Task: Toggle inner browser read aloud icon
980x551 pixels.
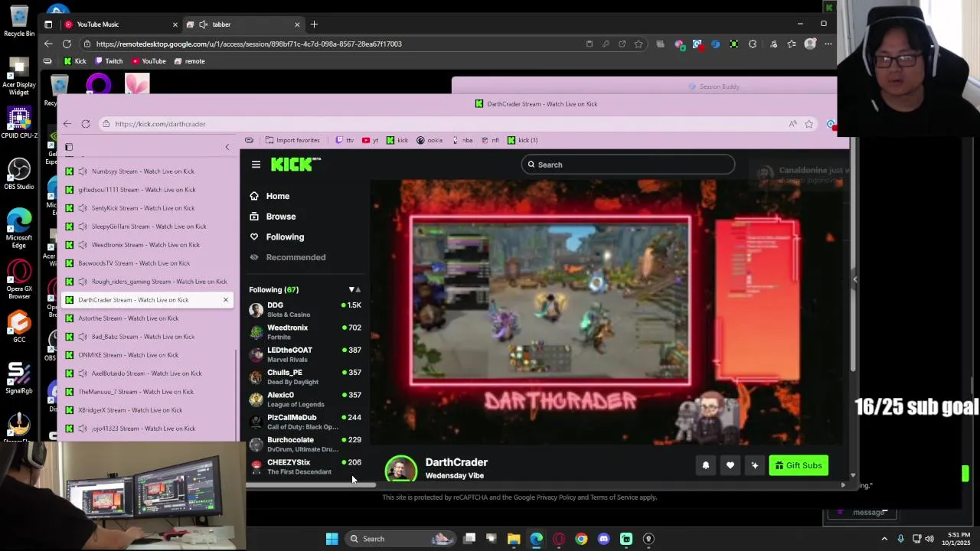Action: click(792, 124)
